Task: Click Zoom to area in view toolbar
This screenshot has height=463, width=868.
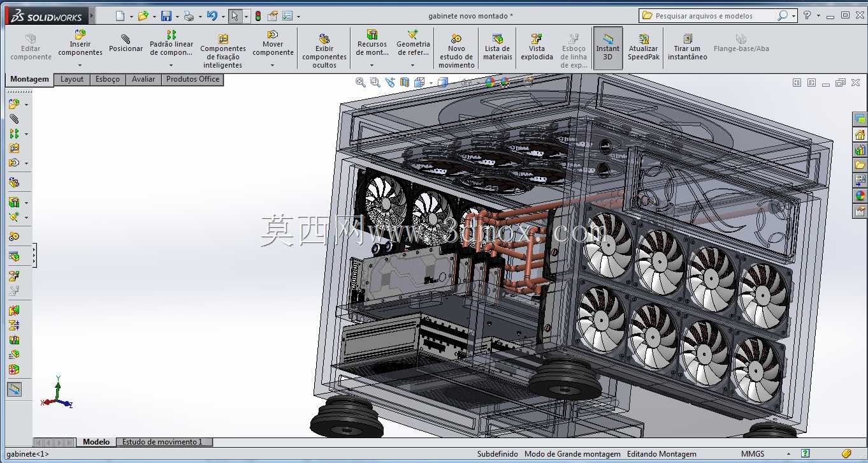Action: coord(375,82)
